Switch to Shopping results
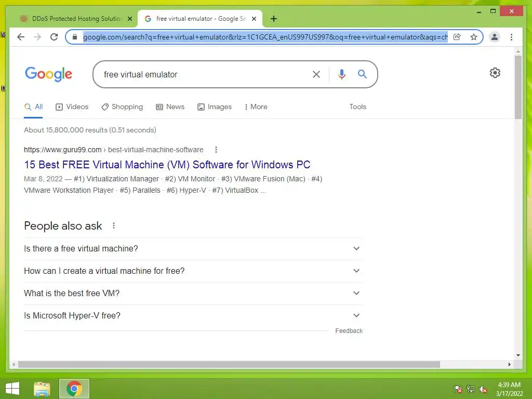532x399 pixels. tap(122, 107)
